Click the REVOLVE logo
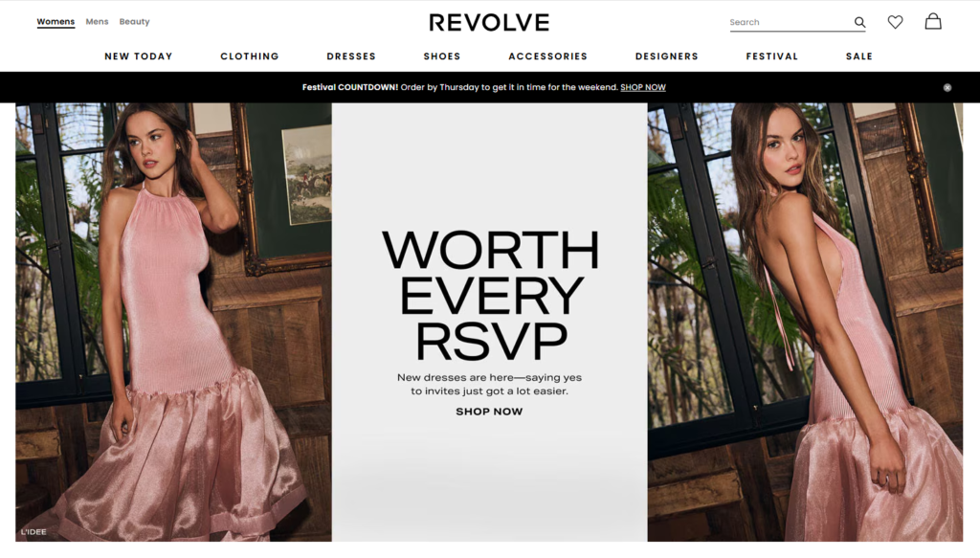 coord(489,23)
